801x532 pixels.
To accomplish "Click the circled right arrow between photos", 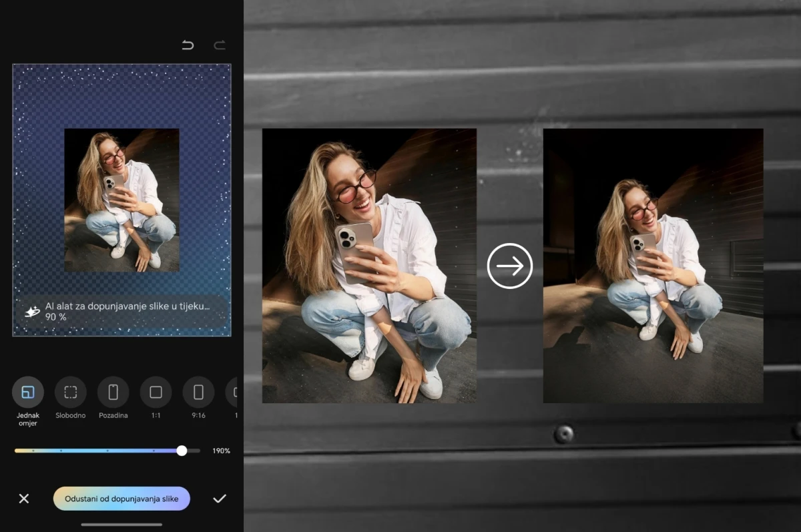I will [x=510, y=266].
